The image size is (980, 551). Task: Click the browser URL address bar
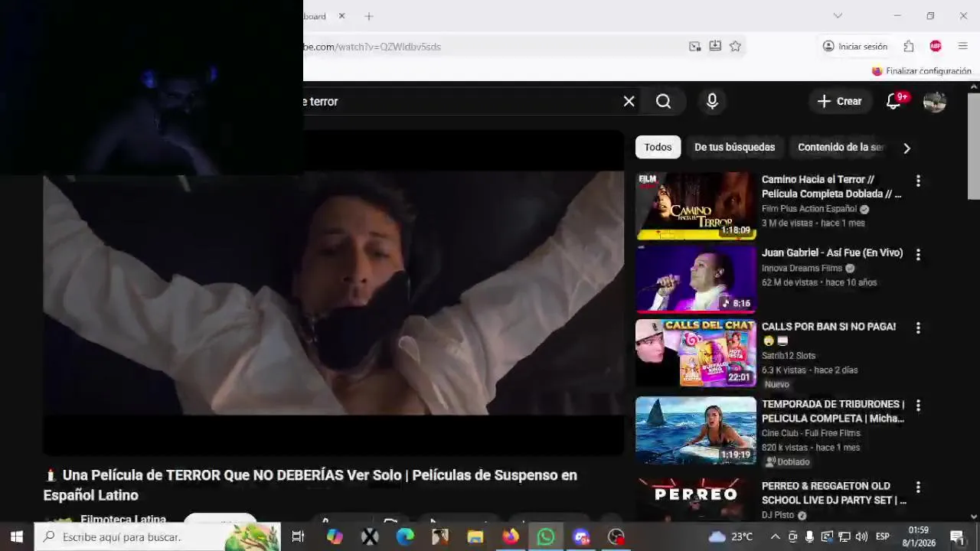point(490,47)
